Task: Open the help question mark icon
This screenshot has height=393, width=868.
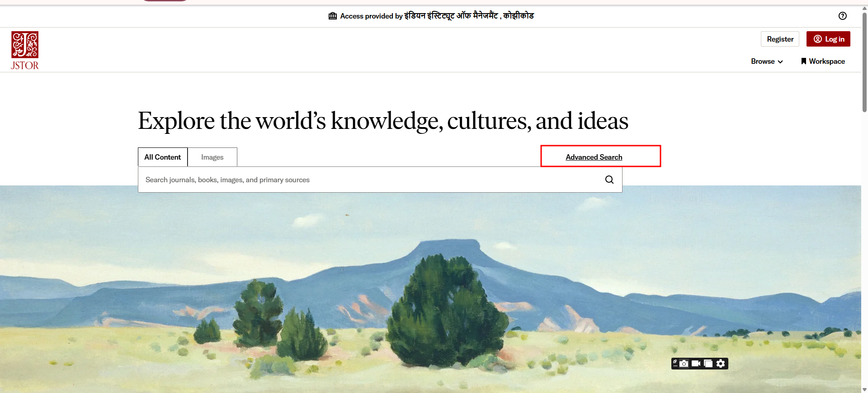Action: [843, 16]
